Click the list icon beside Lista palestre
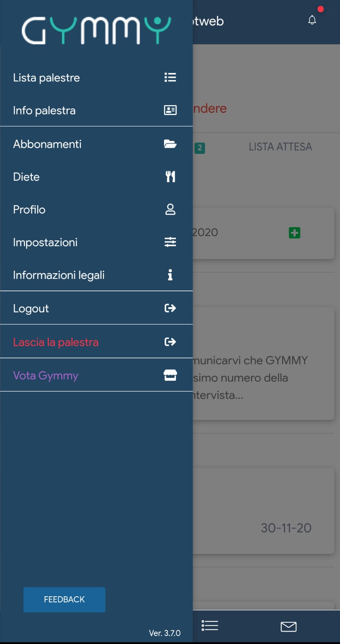Image resolution: width=340 pixels, height=644 pixels. 170,77
